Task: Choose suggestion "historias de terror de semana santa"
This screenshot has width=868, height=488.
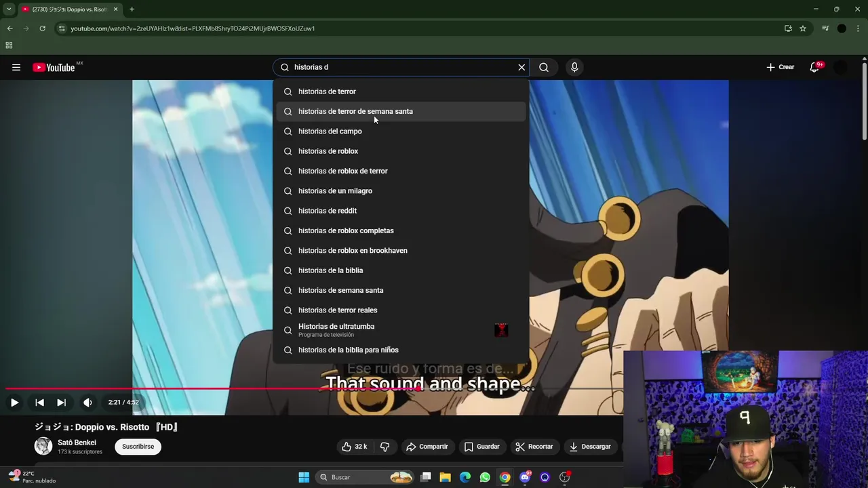Action: (x=401, y=111)
